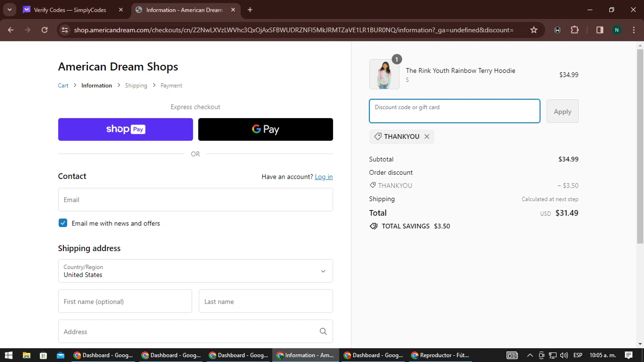Open the notification center icon

tap(629, 355)
